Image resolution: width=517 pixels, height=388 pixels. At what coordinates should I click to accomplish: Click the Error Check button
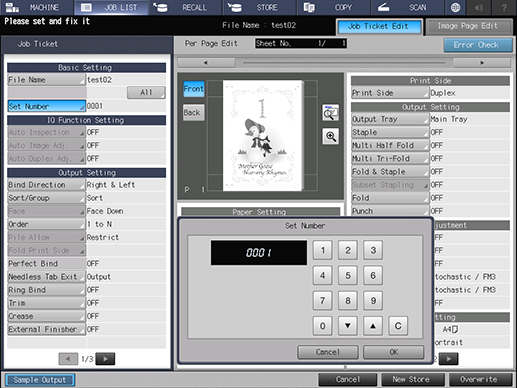pyautogui.click(x=478, y=45)
